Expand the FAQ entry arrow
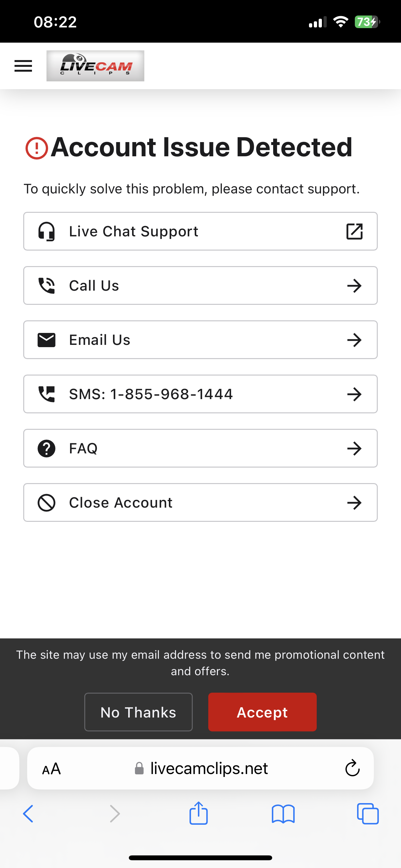This screenshot has height=868, width=401. pyautogui.click(x=354, y=449)
